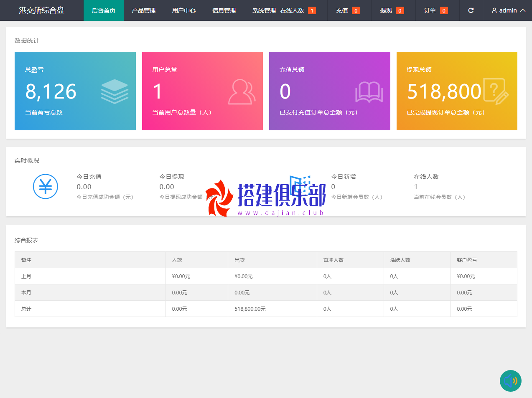Image resolution: width=532 pixels, height=398 pixels.
Task: Click the 客户盈亏 column header
Action: 467,260
